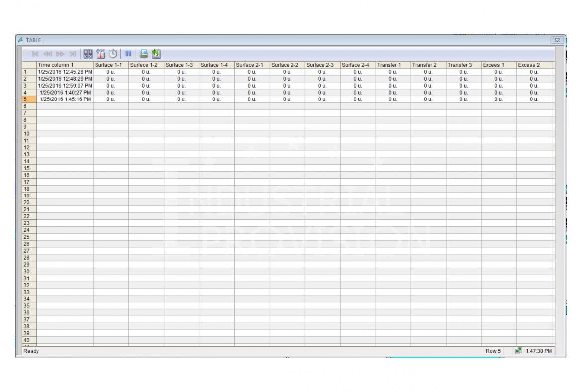Click the column settings toolbar icon
Image resolution: width=582 pixels, height=392 pixels.
[101, 53]
